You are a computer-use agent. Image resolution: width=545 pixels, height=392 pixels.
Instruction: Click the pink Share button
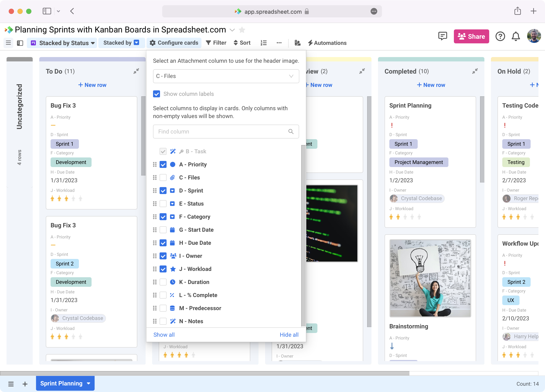[x=471, y=36]
